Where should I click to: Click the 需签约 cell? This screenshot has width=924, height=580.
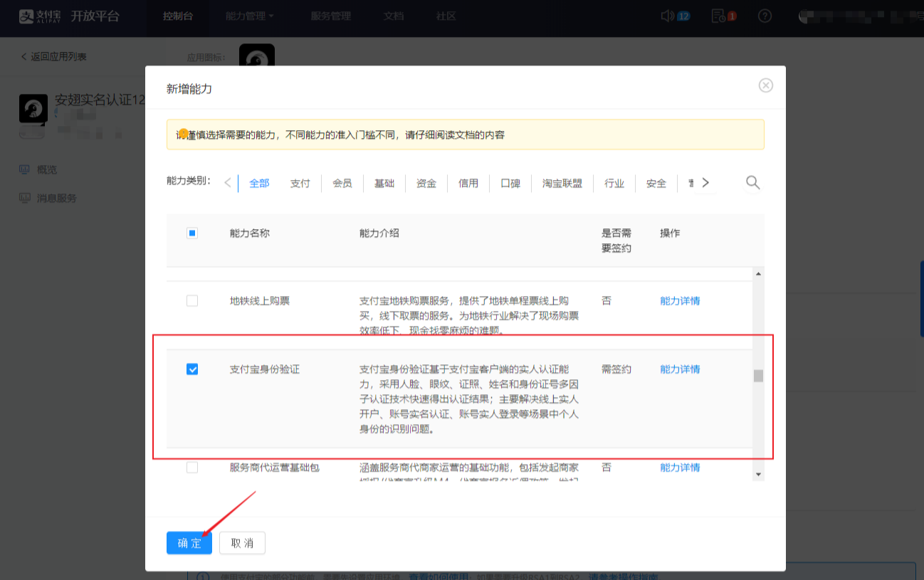point(616,369)
